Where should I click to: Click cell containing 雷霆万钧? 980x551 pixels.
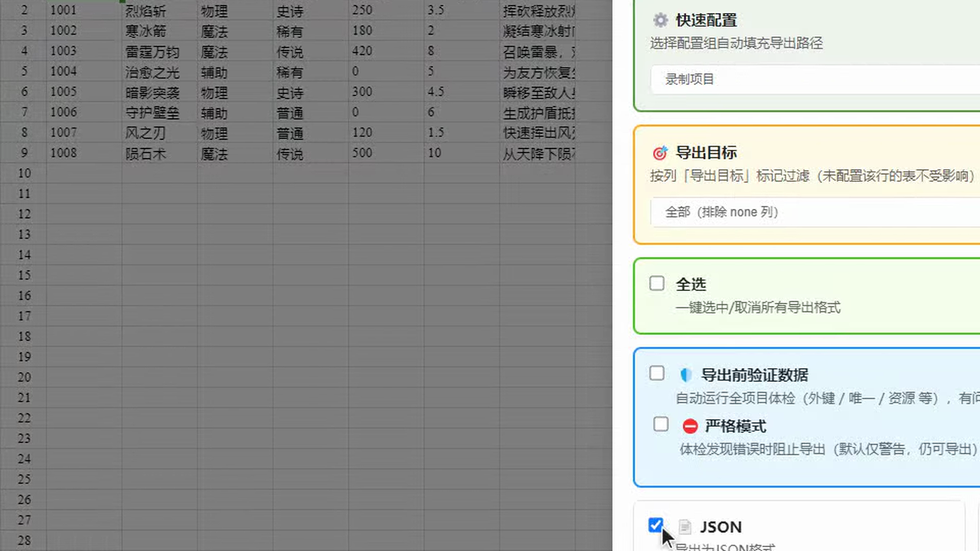click(160, 51)
